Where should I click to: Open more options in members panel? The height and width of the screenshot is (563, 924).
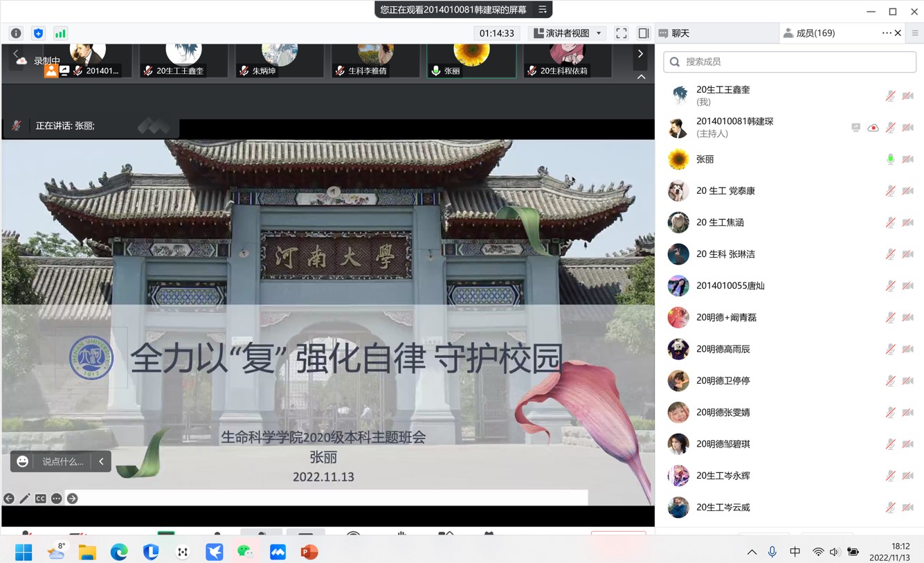pyautogui.click(x=886, y=33)
